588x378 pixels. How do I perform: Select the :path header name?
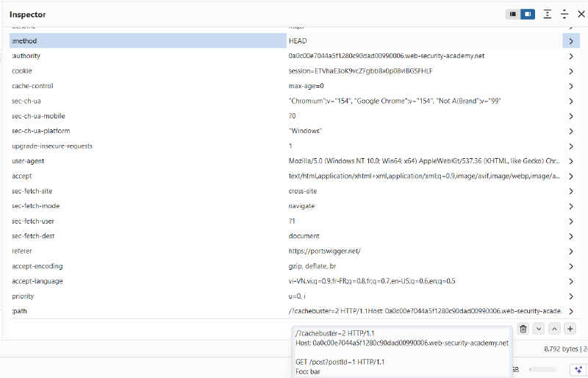click(x=19, y=311)
